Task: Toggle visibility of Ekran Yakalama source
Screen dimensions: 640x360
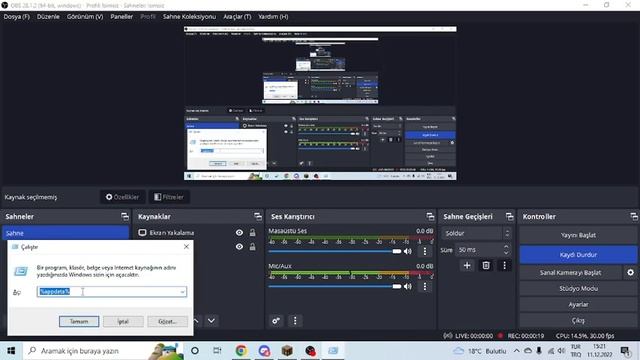Action: click(239, 233)
